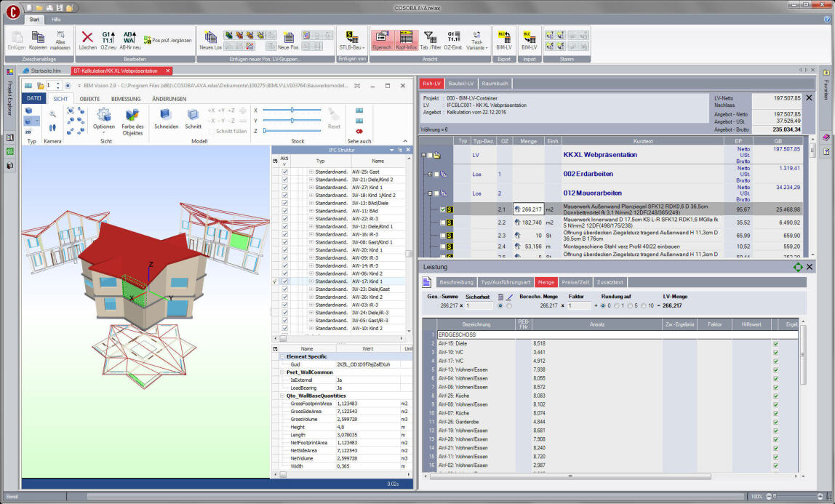This screenshot has width=835, height=504.
Task: Open the OBJEKTE tab in BIM Vision
Action: click(x=89, y=99)
